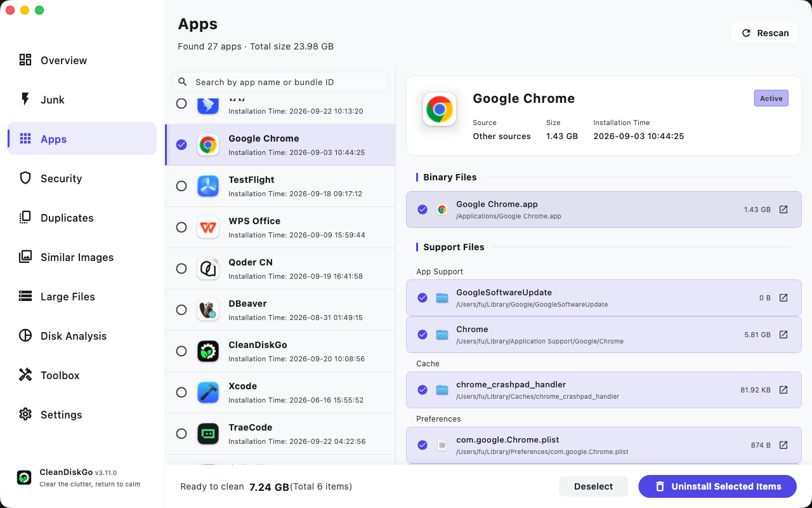This screenshot has width=812, height=508.
Task: Select the TestFlight radio checkbox
Action: click(x=181, y=186)
